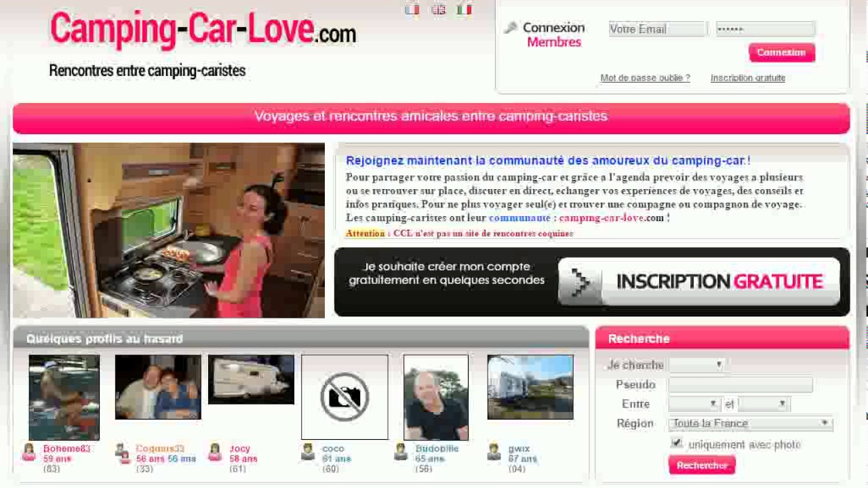Click the 'Attention' warning text
This screenshot has width=868, height=488.
[x=366, y=234]
